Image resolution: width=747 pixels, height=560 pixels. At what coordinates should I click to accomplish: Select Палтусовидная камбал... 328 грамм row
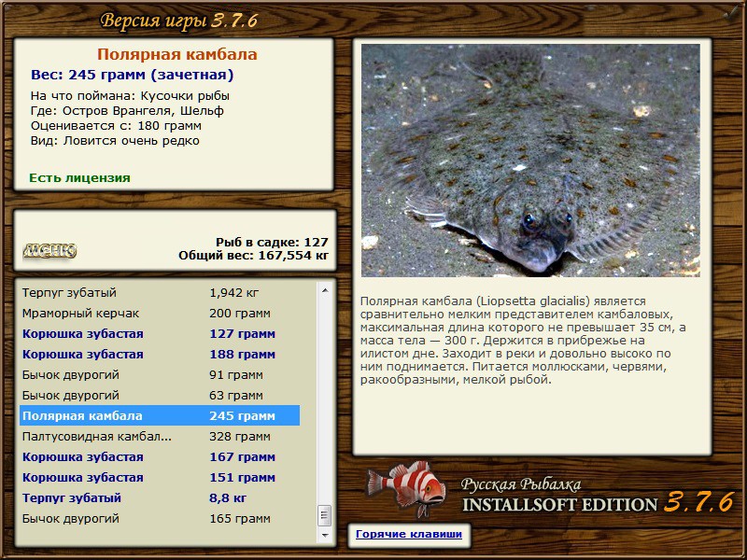(160, 436)
